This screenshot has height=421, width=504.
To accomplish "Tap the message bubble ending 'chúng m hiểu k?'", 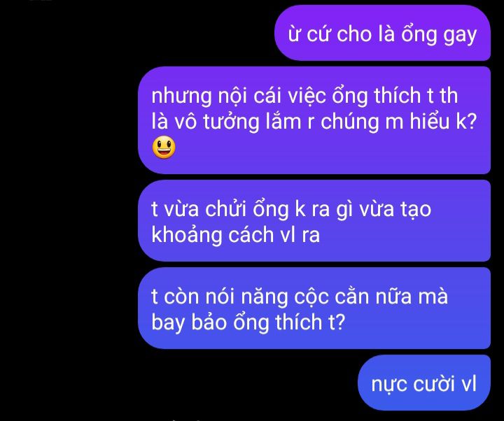I will click(314, 120).
